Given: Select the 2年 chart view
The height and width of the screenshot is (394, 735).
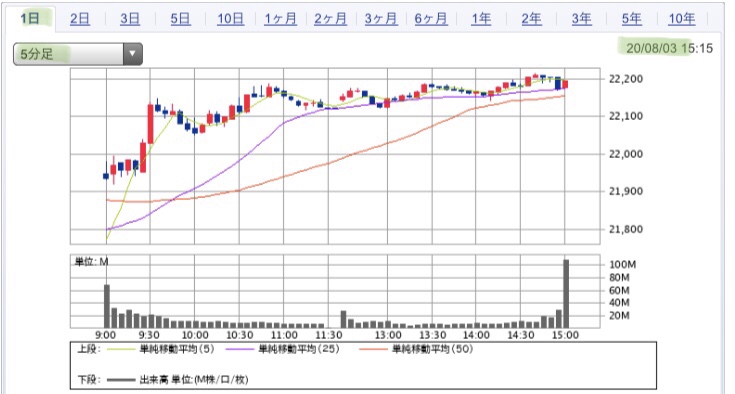Looking at the screenshot, I should 531,19.
